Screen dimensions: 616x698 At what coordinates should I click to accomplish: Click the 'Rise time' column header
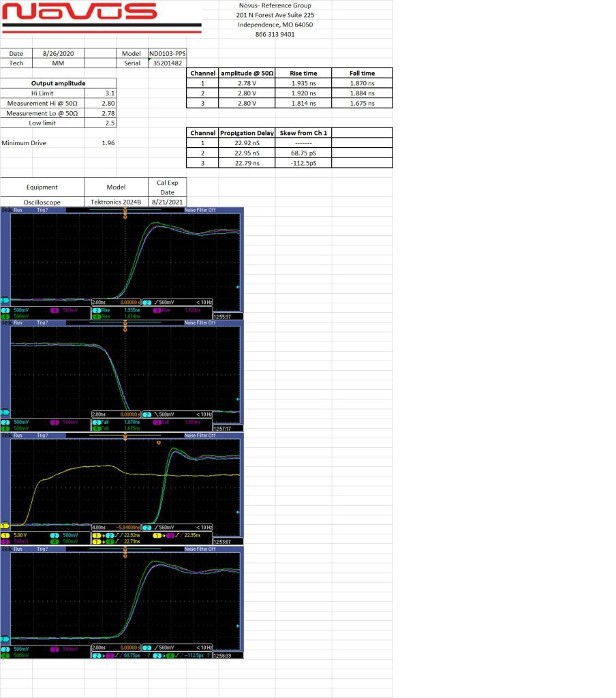click(x=303, y=73)
